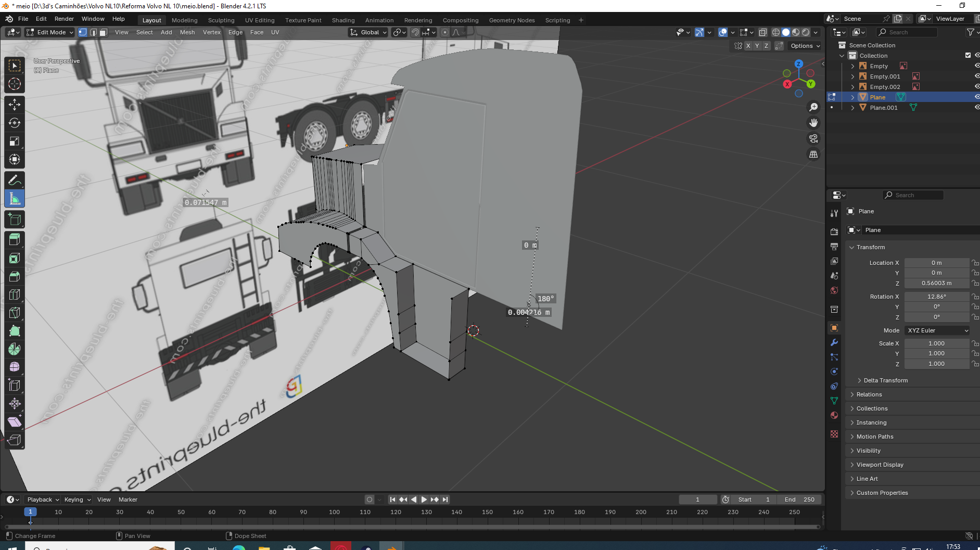Switch to face select mode
This screenshot has height=550, width=980.
pyautogui.click(x=104, y=32)
